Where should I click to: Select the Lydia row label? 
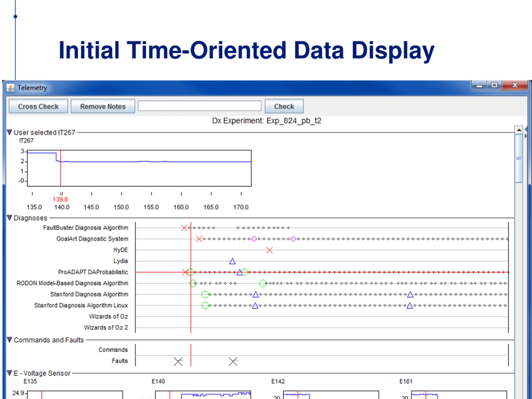(121, 261)
